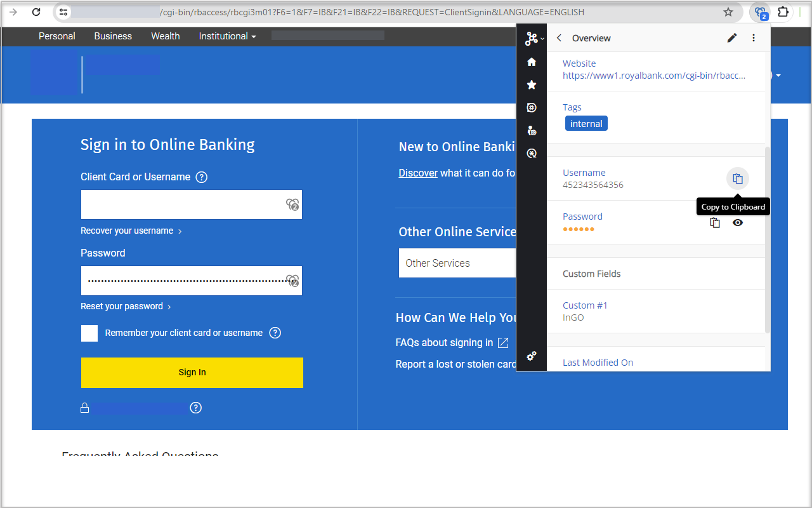Edit this entry using the pencil icon
Screen dimensions: 812x508
point(732,38)
